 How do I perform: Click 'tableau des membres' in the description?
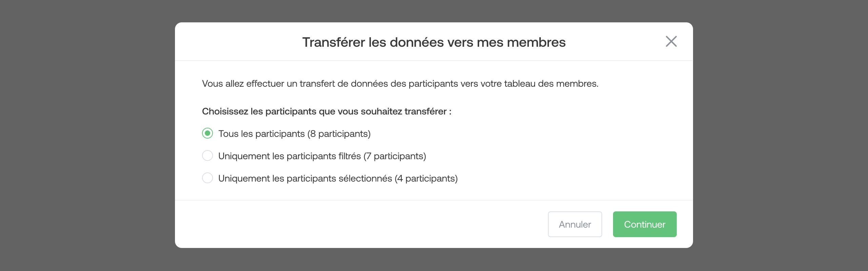[x=551, y=84]
